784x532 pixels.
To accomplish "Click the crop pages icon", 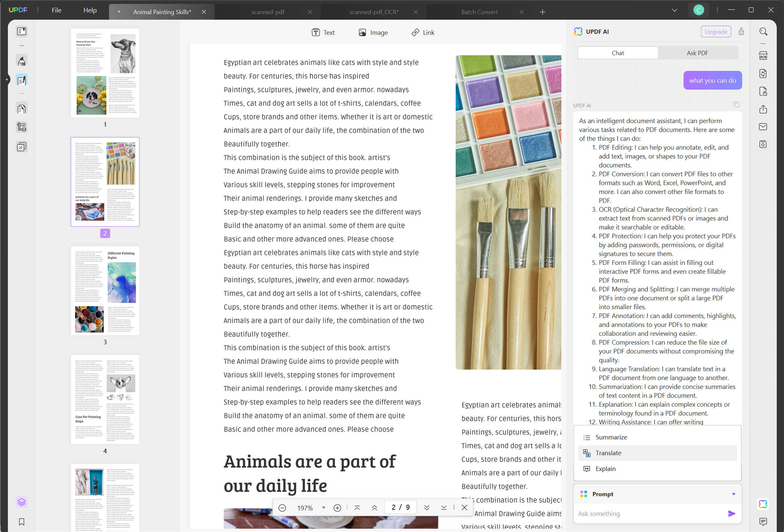I will click(x=22, y=127).
